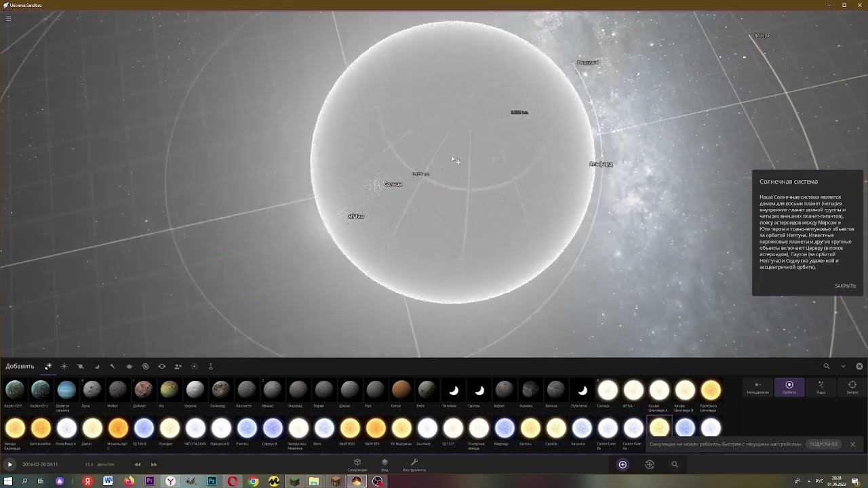Viewport: 868px width, 488px height.
Task: Select the ringed planet category icon
Action: pyautogui.click(x=80, y=366)
